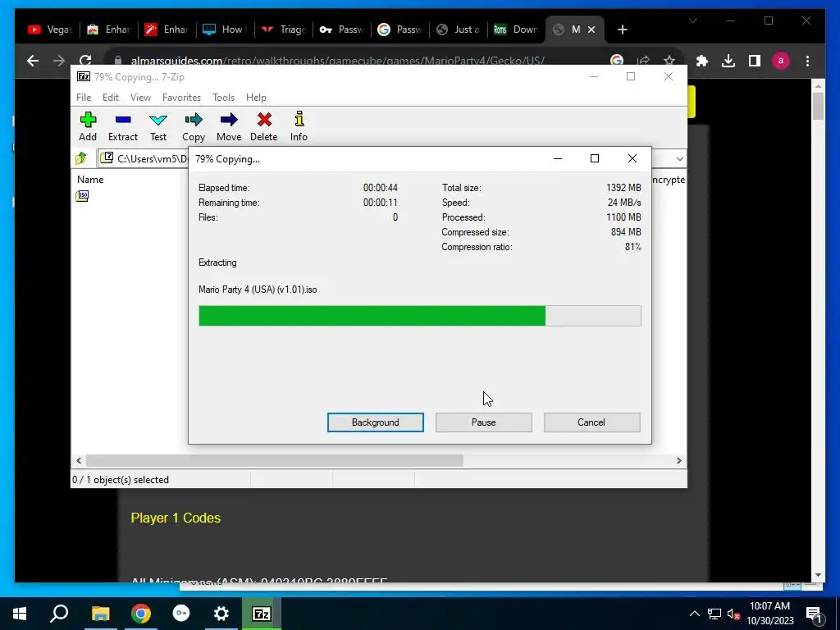Switch to the Down Roms tab
This screenshot has height=630, width=840.
point(517,30)
